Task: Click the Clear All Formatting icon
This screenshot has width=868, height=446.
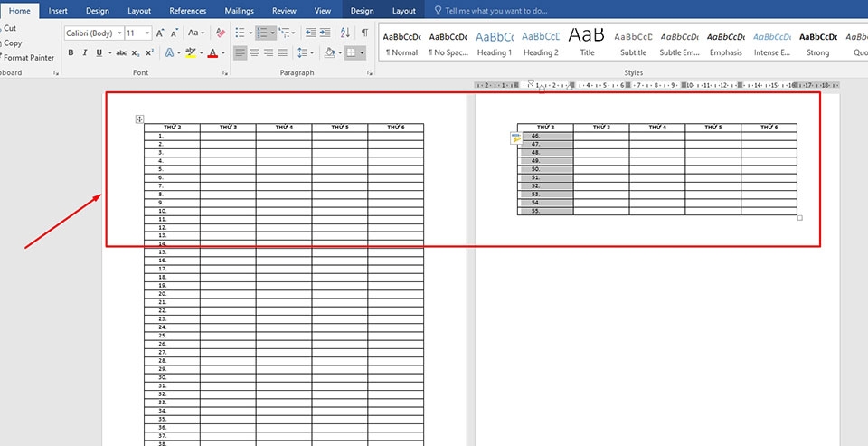Action: (221, 33)
